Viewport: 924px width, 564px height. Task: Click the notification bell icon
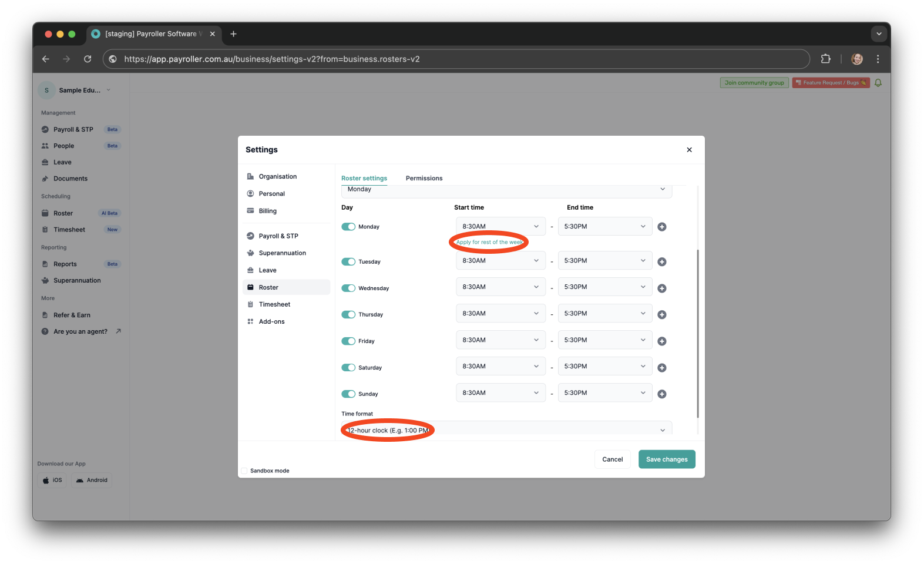(878, 83)
